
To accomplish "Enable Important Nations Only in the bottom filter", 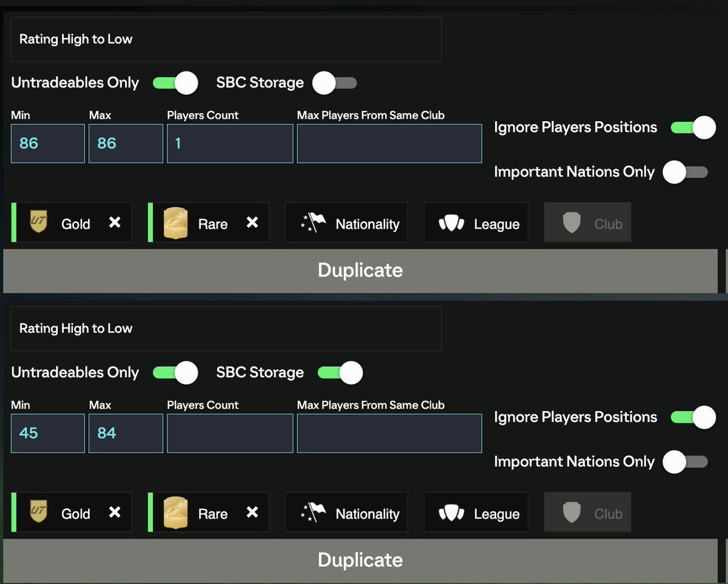I will [686, 462].
